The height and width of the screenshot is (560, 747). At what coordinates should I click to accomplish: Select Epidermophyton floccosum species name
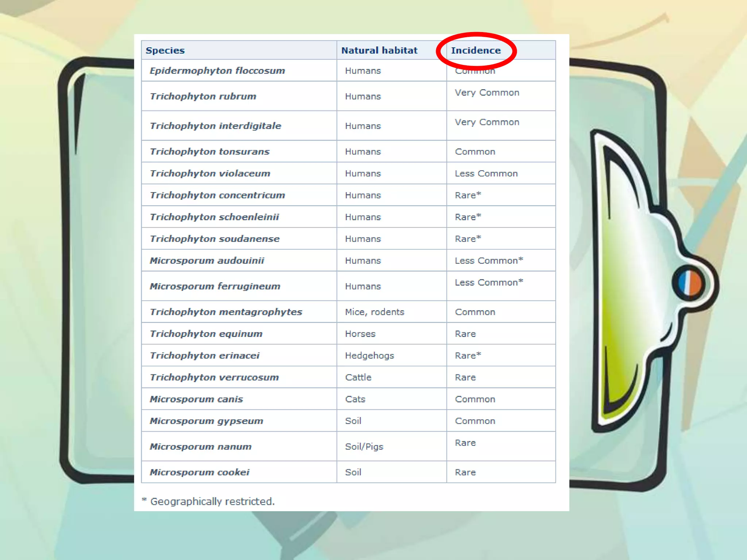[217, 71]
